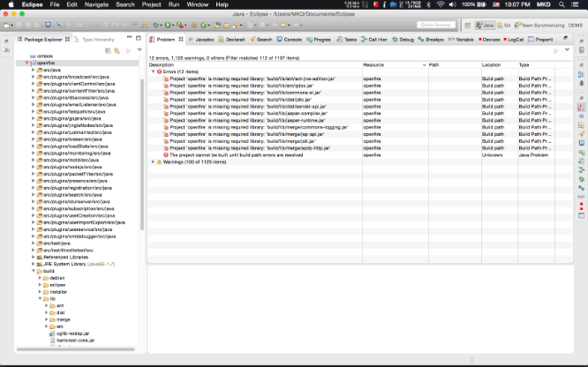588x367 pixels.
Task: Collapse the lib folder
Action: [40, 299]
